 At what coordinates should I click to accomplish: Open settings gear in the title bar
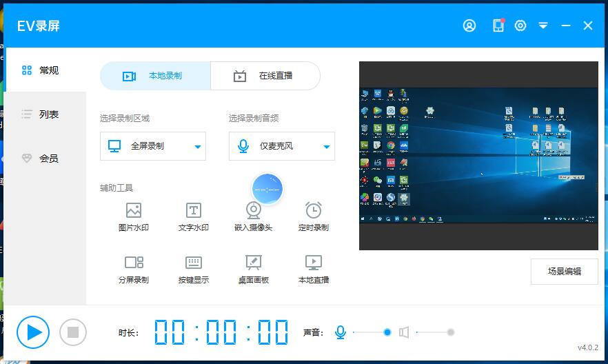pos(520,26)
